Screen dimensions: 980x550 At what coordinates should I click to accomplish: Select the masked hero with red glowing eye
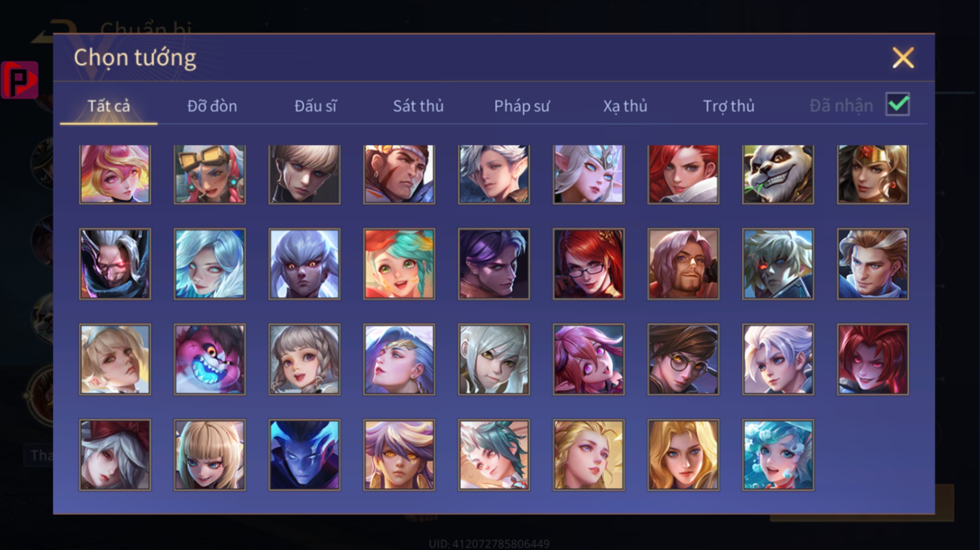point(115,264)
